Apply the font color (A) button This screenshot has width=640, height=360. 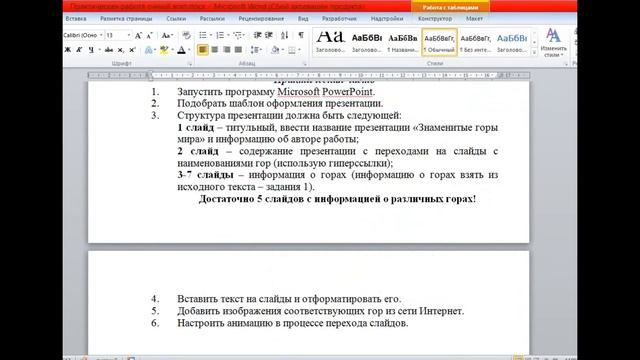click(182, 50)
